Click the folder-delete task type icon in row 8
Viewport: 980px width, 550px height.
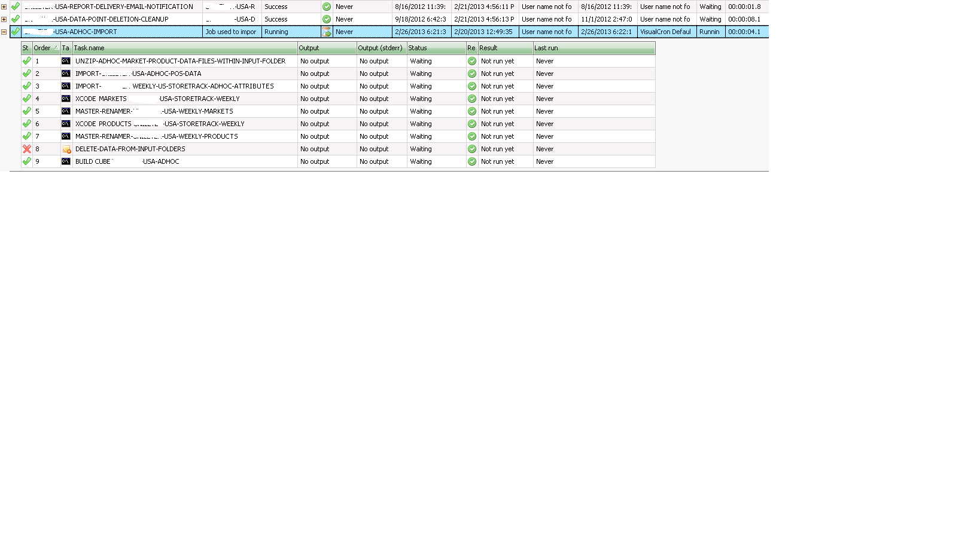66,149
